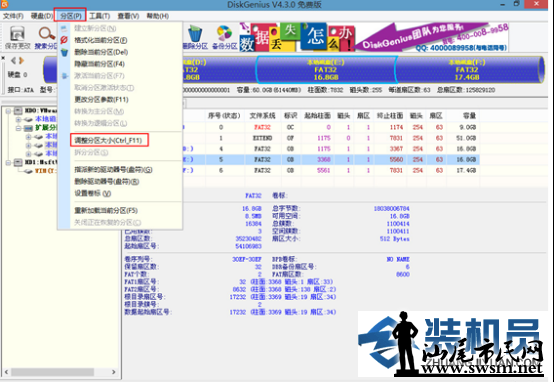554x382 pixels.
Task: Collapse the 扩展分区 extended partition node
Action: 19,128
